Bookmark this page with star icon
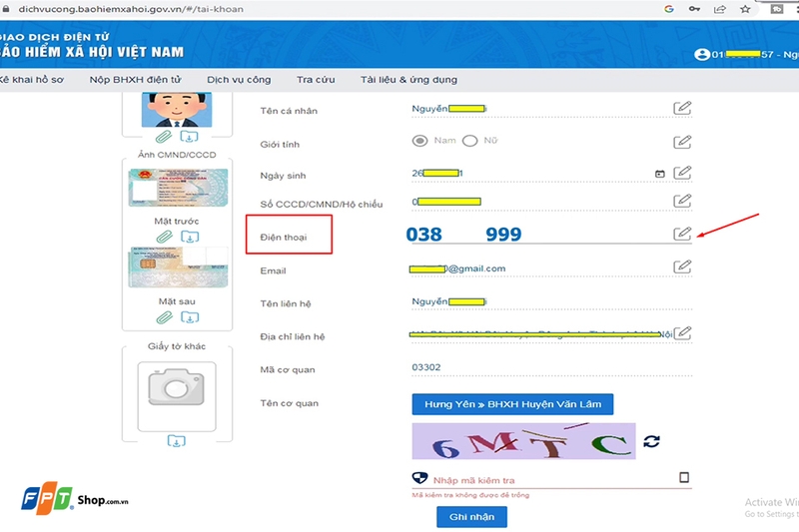Image resolution: width=799 pixels, height=532 pixels. [x=745, y=9]
